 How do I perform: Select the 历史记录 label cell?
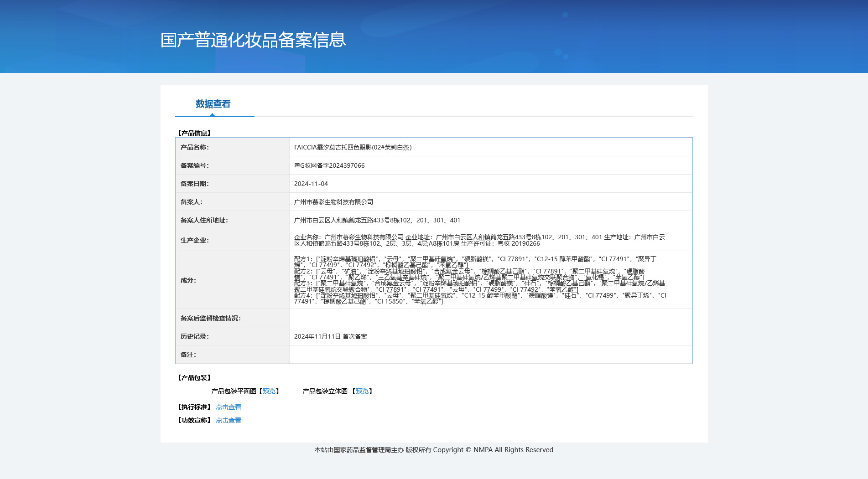pyautogui.click(x=233, y=336)
